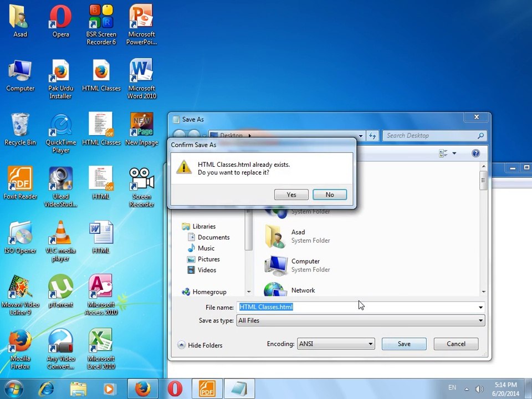This screenshot has width=532, height=399.
Task: Select the Foxit Reader shortcut
Action: point(20,183)
